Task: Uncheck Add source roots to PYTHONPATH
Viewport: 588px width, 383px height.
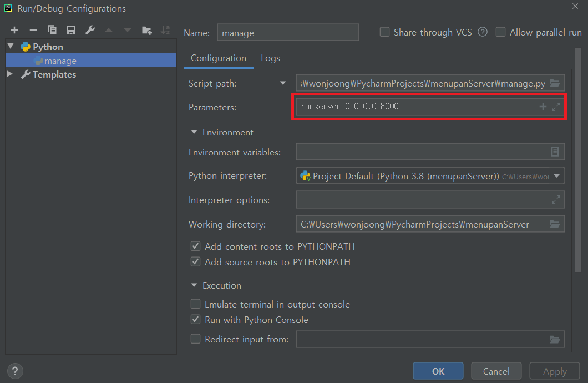Action: pos(195,262)
